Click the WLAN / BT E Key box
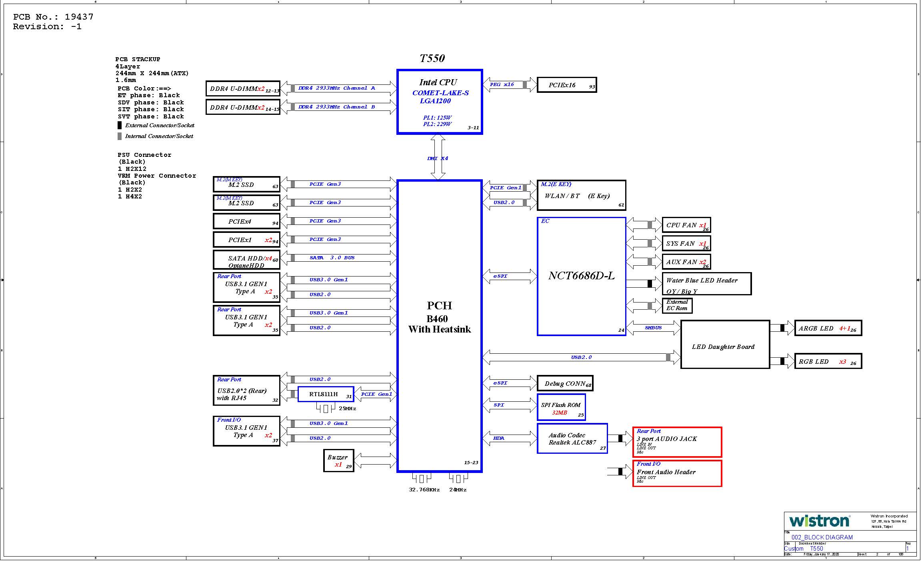Viewport: 924px width, 561px height. click(x=581, y=195)
